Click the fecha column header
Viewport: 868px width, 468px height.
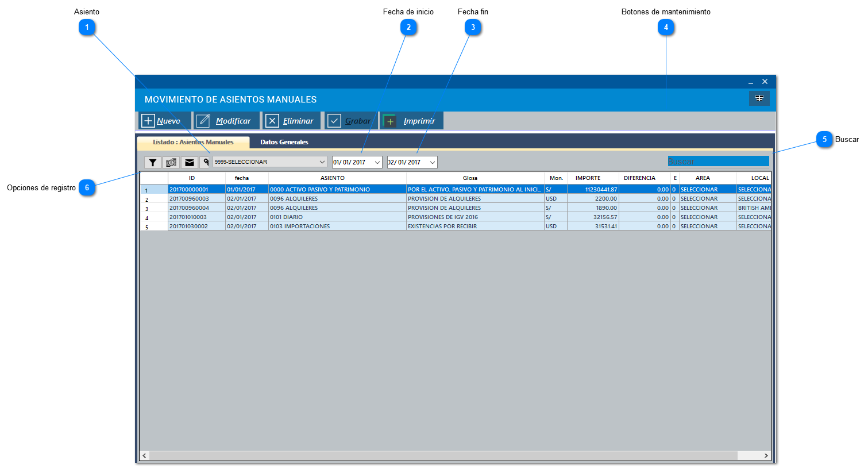coord(247,178)
